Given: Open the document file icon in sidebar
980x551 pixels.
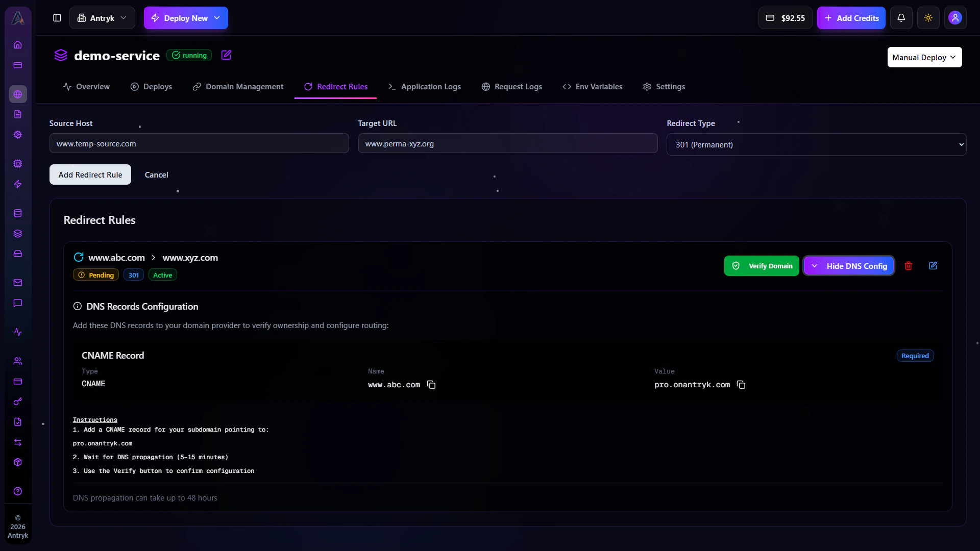Looking at the screenshot, I should click(x=18, y=114).
